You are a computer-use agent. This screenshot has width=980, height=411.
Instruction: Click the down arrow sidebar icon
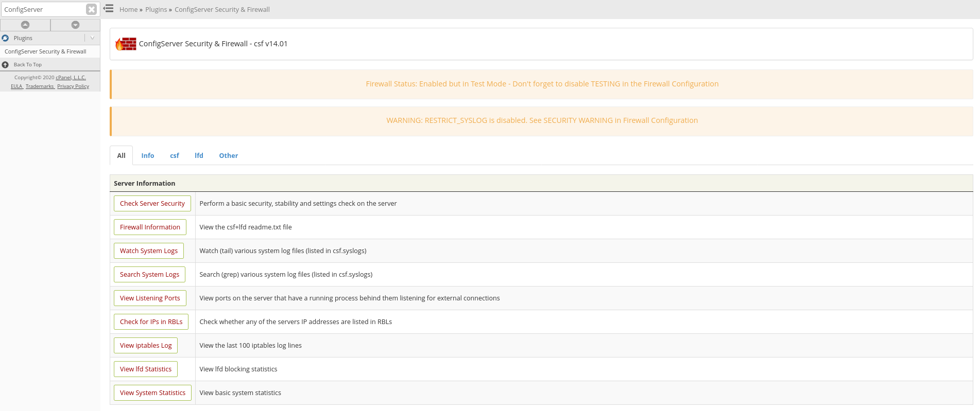coord(75,25)
